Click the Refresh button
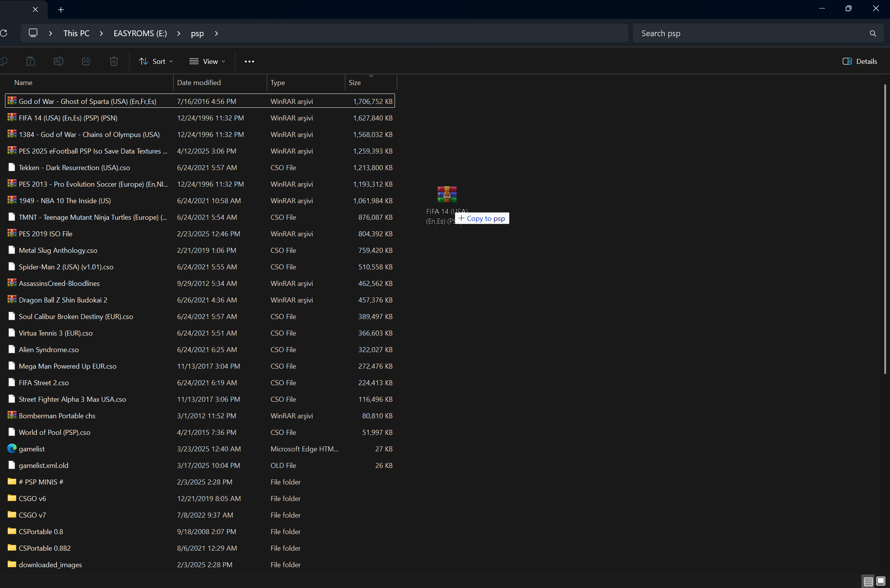The image size is (890, 588). pos(4,33)
